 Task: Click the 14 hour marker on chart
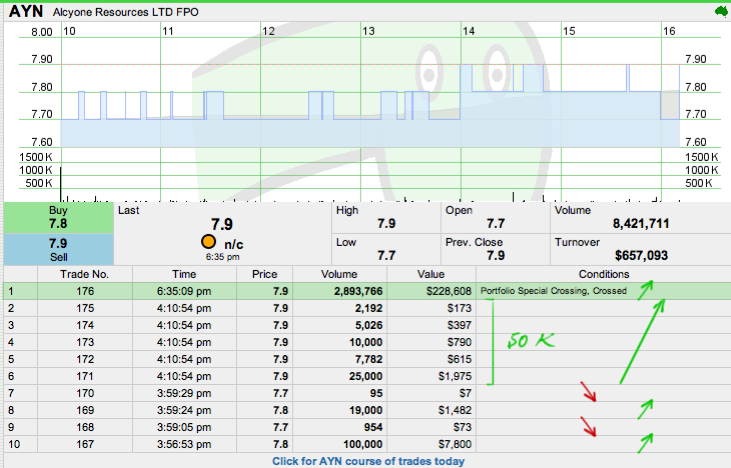tap(468, 32)
